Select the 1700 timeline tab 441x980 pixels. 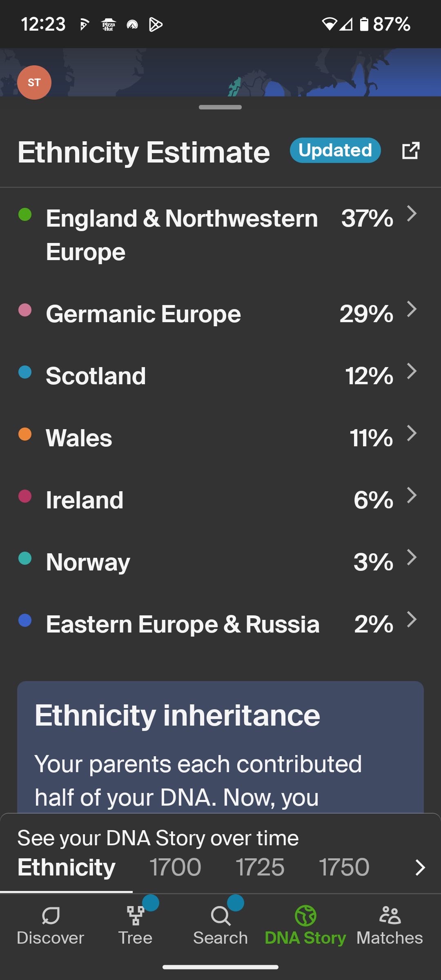pos(175,867)
